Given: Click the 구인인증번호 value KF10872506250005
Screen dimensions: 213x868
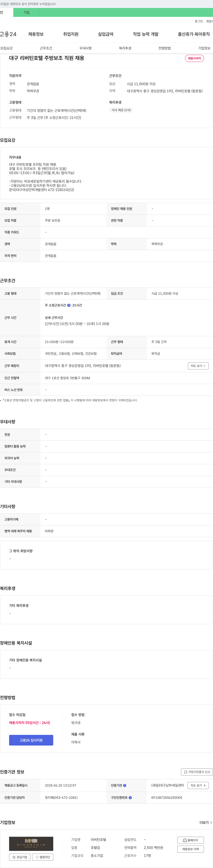Looking at the screenshot, I should [x=166, y=798].
